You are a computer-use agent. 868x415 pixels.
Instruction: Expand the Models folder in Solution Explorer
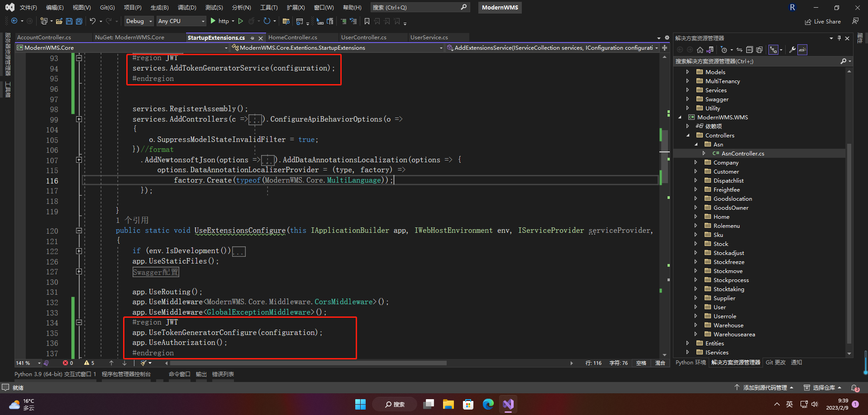pyautogui.click(x=687, y=72)
